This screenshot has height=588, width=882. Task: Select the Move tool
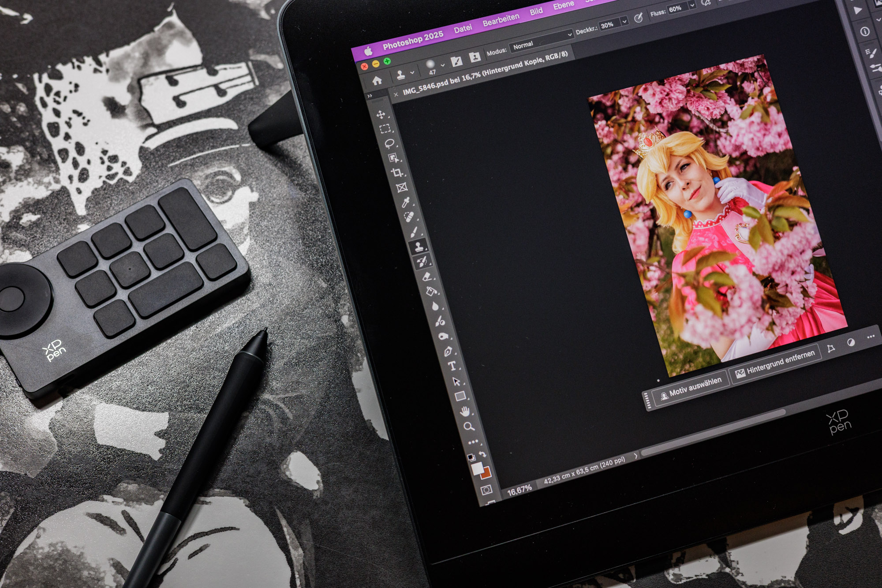coord(381,115)
